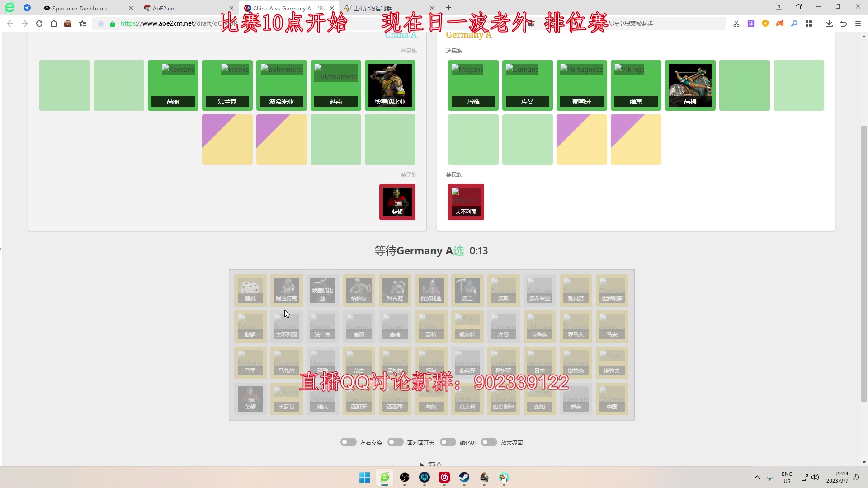The width and height of the screenshot is (868, 488).
Task: Choose the Dravidians (达罗毗荼) civilization tile
Action: [612, 290]
